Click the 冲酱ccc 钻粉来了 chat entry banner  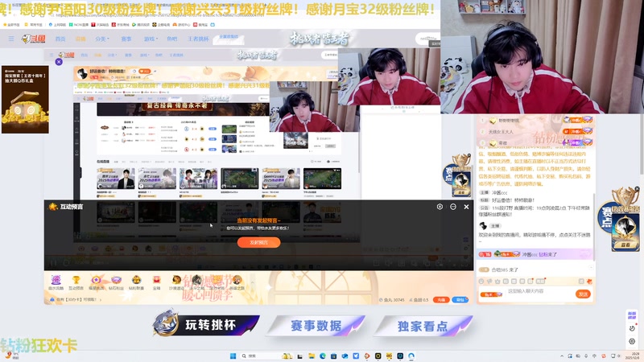tap(535, 254)
